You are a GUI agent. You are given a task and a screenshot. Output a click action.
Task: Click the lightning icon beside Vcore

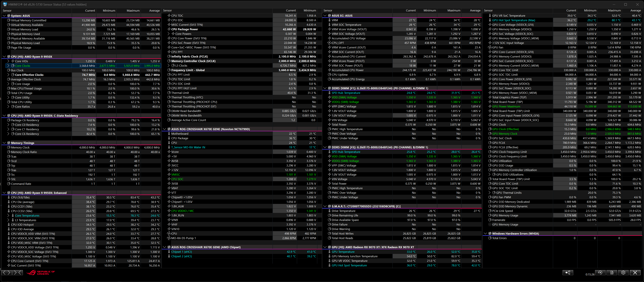point(169,152)
